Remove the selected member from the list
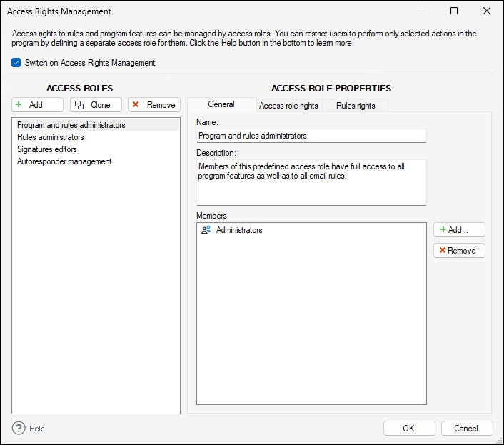This screenshot has width=504, height=445. tap(459, 251)
